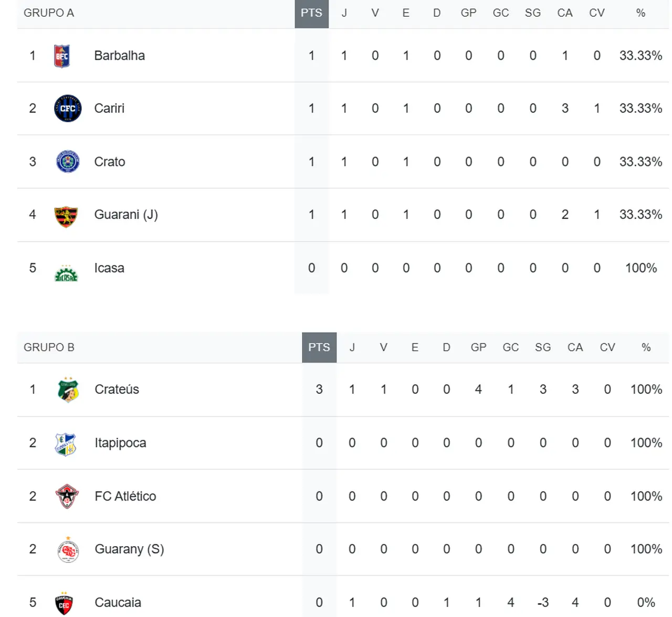Click the Guarani (J) club crest
This screenshot has width=672, height=617.
click(x=66, y=216)
